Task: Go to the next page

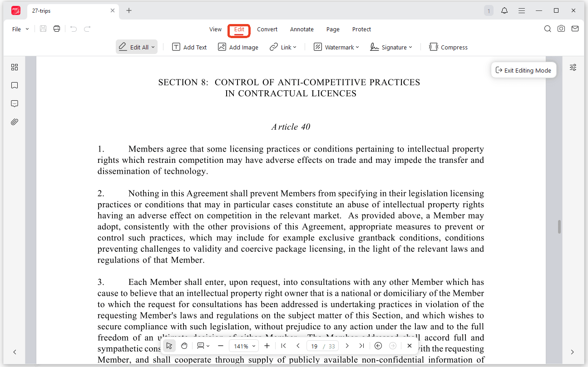Action: (x=347, y=346)
